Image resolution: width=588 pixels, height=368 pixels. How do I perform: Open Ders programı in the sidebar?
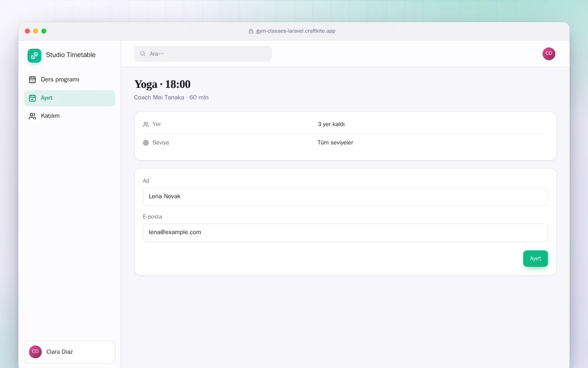point(70,80)
